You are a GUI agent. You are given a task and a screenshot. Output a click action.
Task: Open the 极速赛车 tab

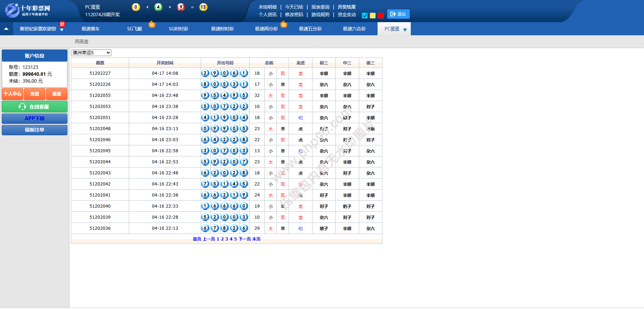(91, 29)
